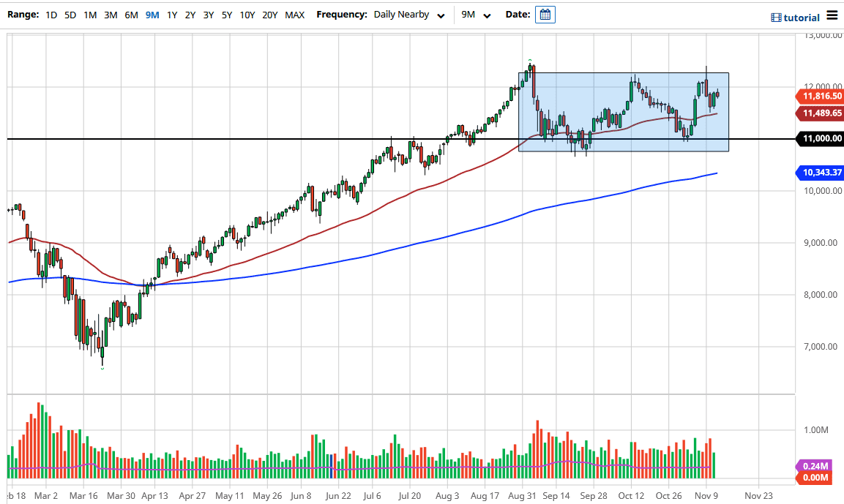
Task: Click the currently active 9M range link
Action: pos(152,15)
